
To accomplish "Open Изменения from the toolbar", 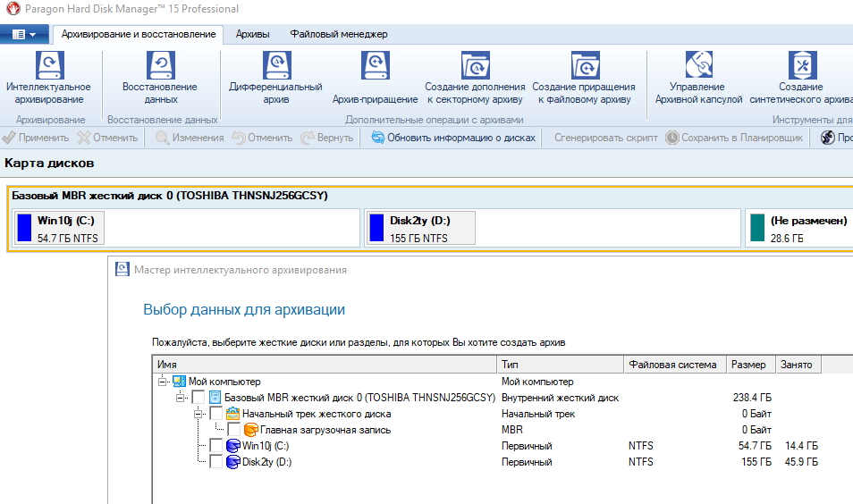I will (190, 138).
